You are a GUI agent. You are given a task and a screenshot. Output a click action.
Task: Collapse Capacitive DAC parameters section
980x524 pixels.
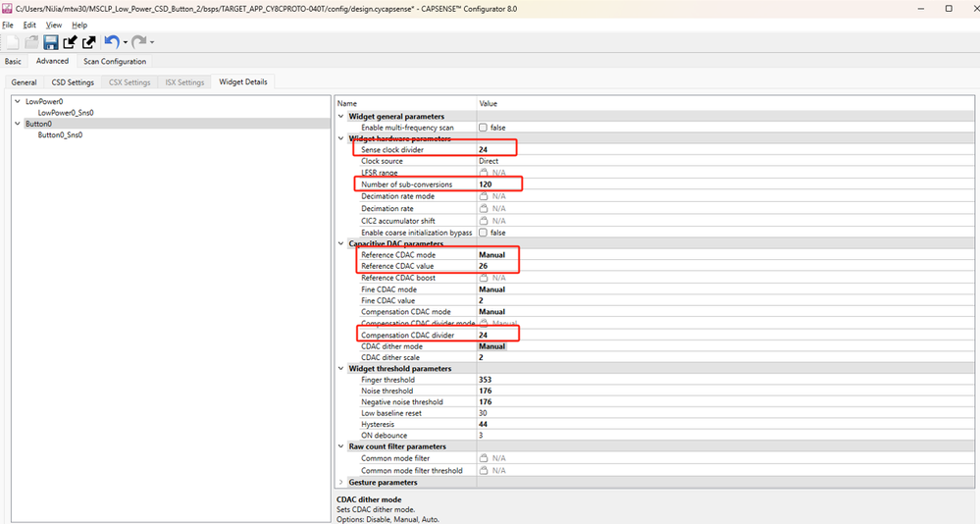pos(341,244)
